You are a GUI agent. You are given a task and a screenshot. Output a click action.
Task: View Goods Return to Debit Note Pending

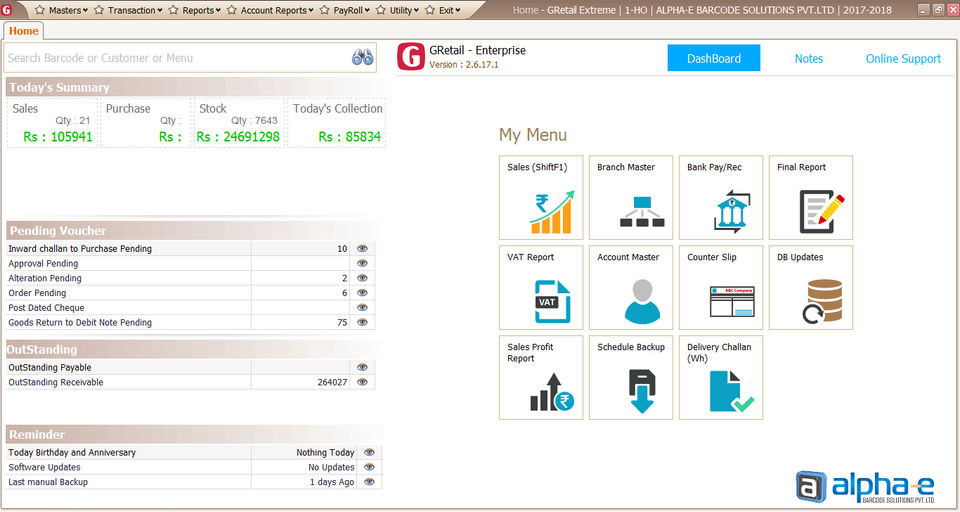tap(362, 322)
